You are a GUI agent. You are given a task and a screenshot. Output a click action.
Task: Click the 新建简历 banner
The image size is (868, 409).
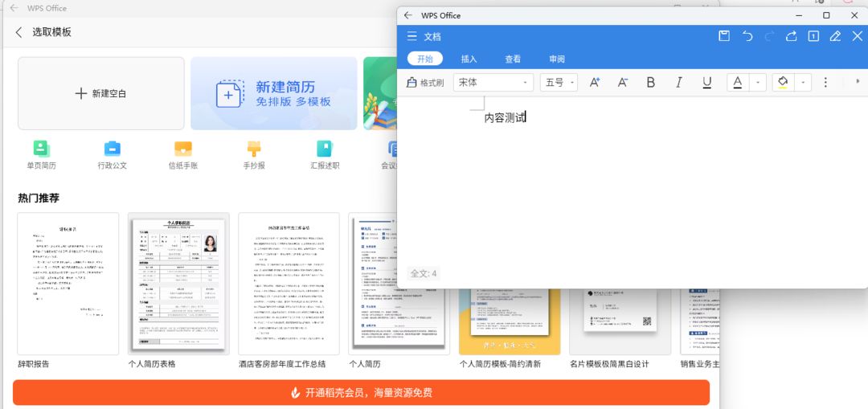pos(273,93)
